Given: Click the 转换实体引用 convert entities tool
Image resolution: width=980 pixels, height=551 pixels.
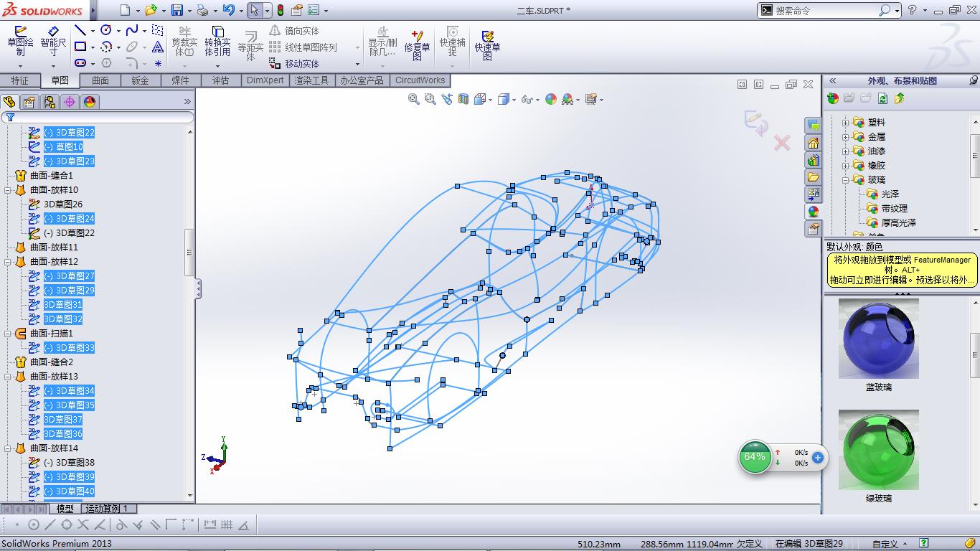Looking at the screenshot, I should pyautogui.click(x=217, y=42).
